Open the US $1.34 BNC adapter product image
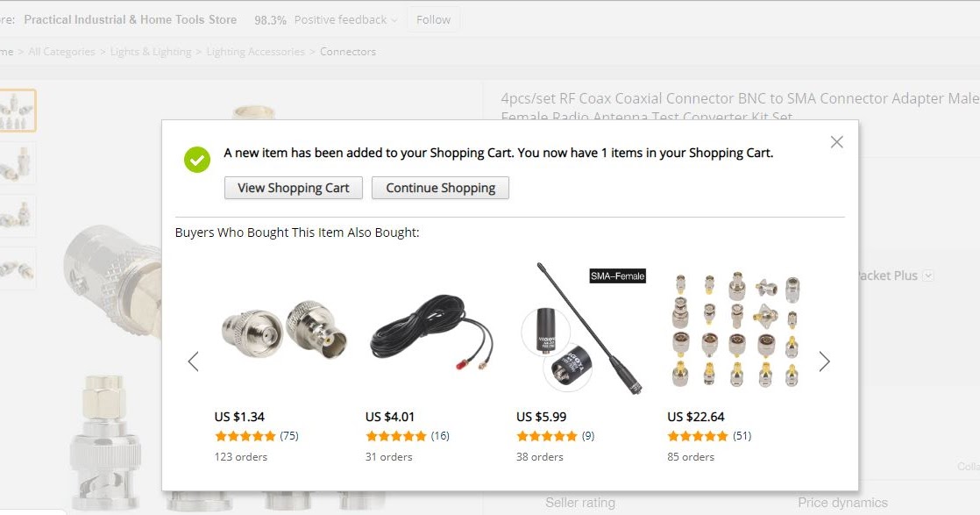The width and height of the screenshot is (980, 515). tap(284, 330)
